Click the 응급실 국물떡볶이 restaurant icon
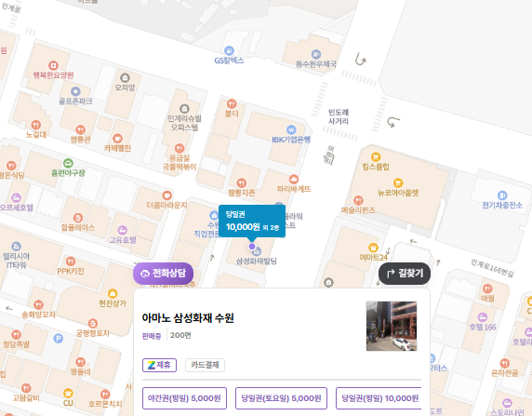The width and height of the screenshot is (532, 416). pos(180,148)
